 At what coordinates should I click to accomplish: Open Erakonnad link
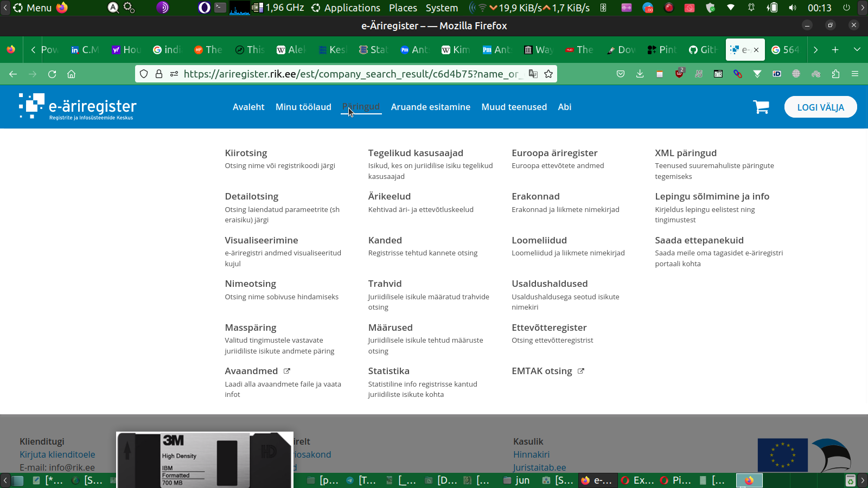(535, 196)
